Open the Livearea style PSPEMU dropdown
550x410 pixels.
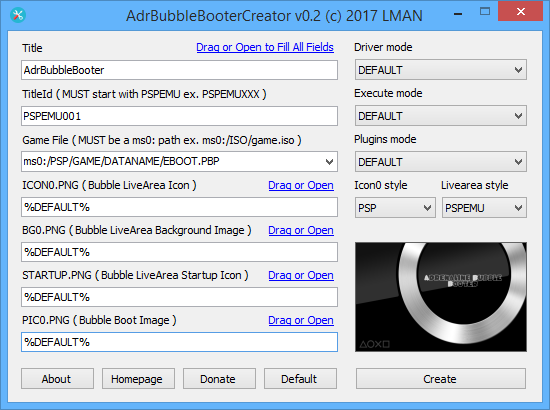(x=484, y=208)
